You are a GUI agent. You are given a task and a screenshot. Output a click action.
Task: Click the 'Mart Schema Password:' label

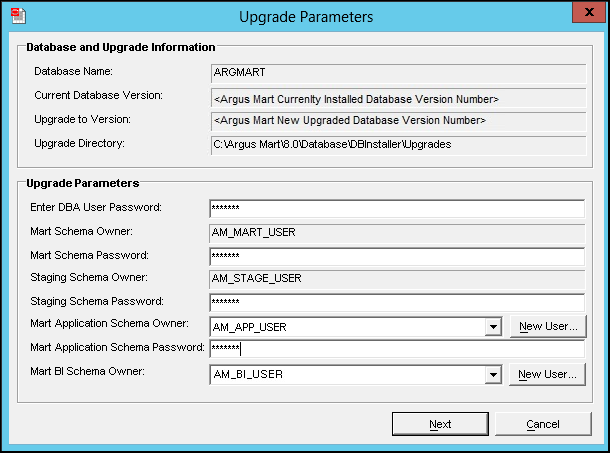click(x=89, y=255)
